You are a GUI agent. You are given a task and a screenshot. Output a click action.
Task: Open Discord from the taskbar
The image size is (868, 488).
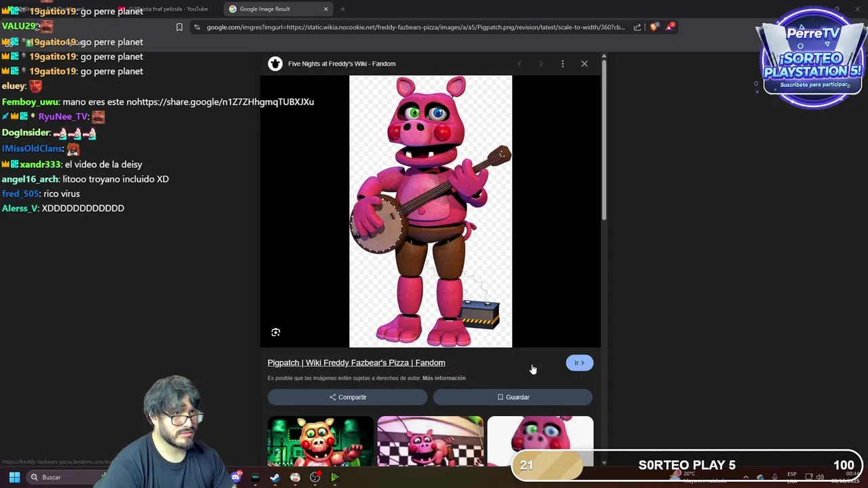click(235, 477)
